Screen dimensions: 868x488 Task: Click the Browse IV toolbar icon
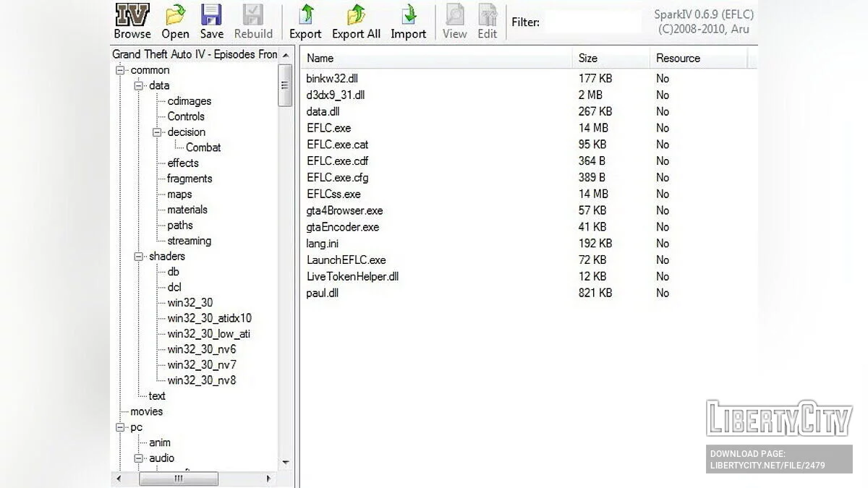(x=132, y=15)
